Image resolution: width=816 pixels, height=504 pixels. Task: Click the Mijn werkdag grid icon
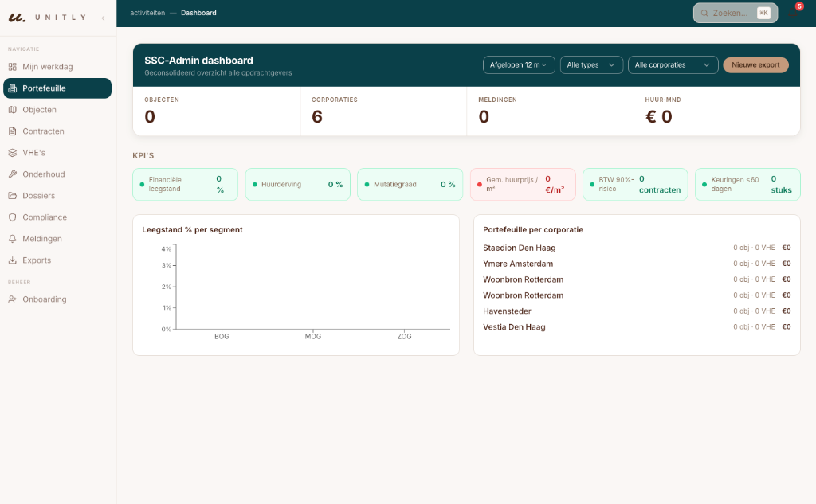click(13, 67)
